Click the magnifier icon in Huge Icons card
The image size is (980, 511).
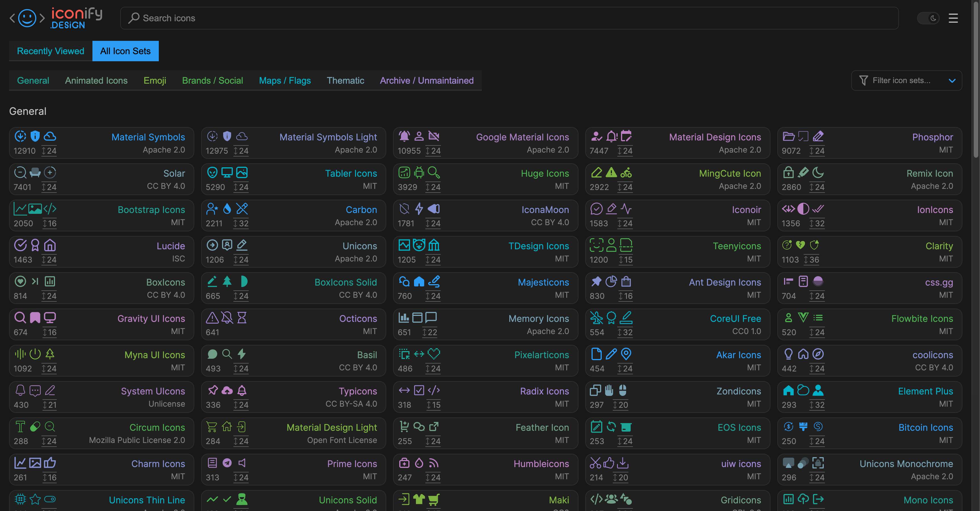[x=434, y=172]
